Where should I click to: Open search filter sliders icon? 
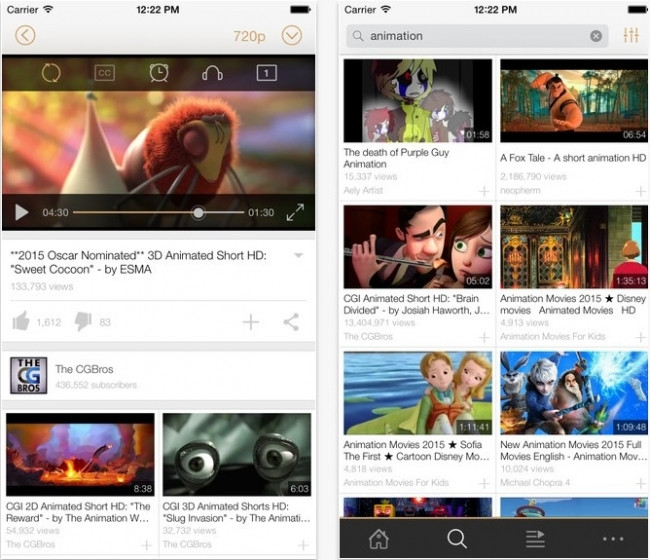point(631,36)
